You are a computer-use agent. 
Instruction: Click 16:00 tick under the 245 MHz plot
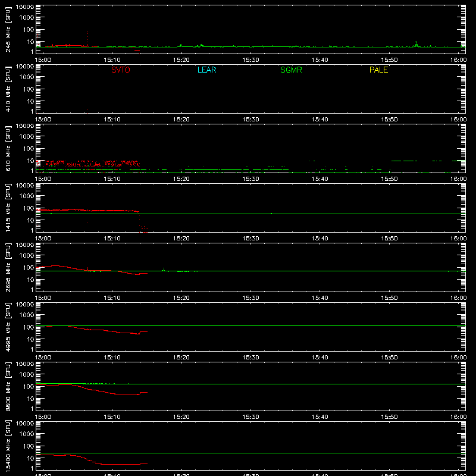pos(458,60)
